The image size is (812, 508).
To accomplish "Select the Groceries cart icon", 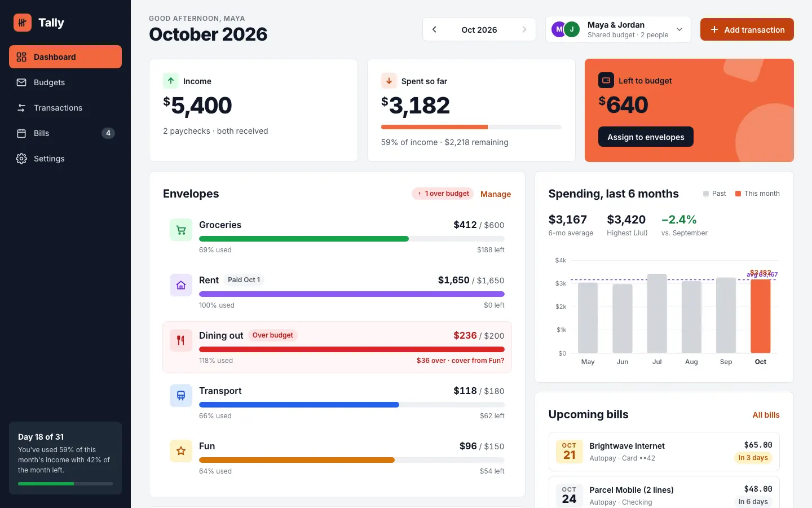I will click(x=181, y=230).
